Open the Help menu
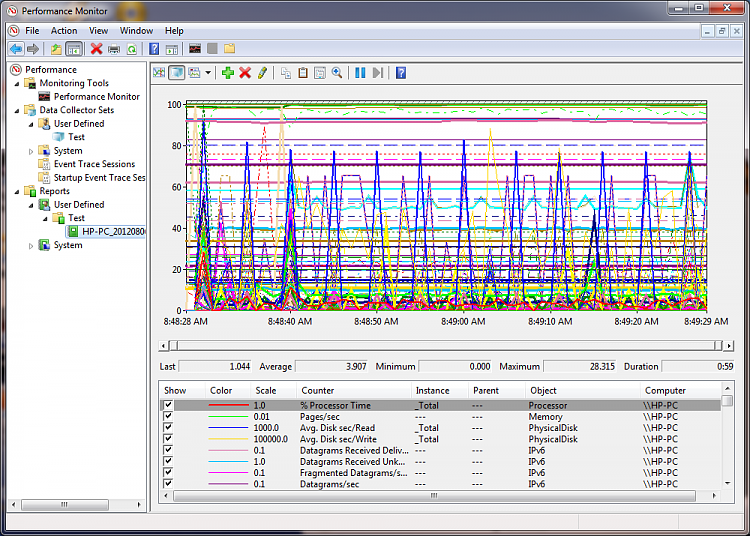 coord(174,31)
